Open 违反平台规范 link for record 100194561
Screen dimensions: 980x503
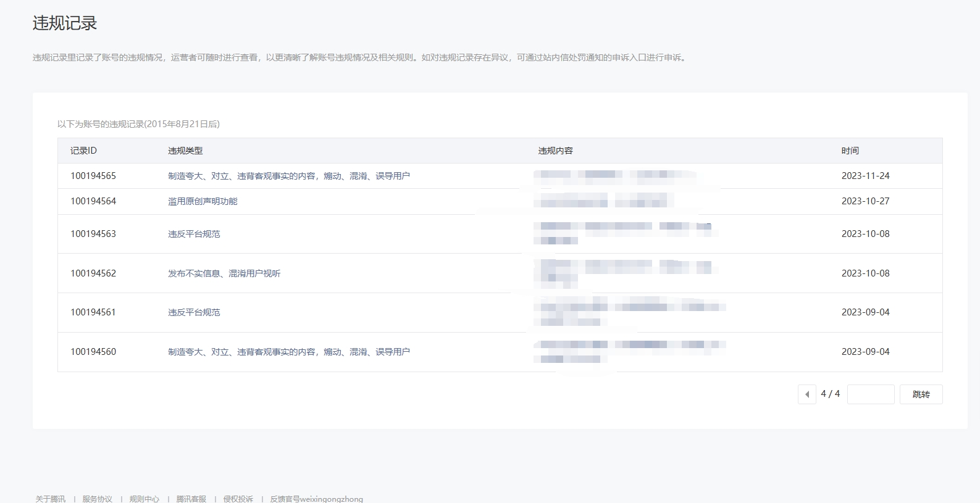pos(194,312)
